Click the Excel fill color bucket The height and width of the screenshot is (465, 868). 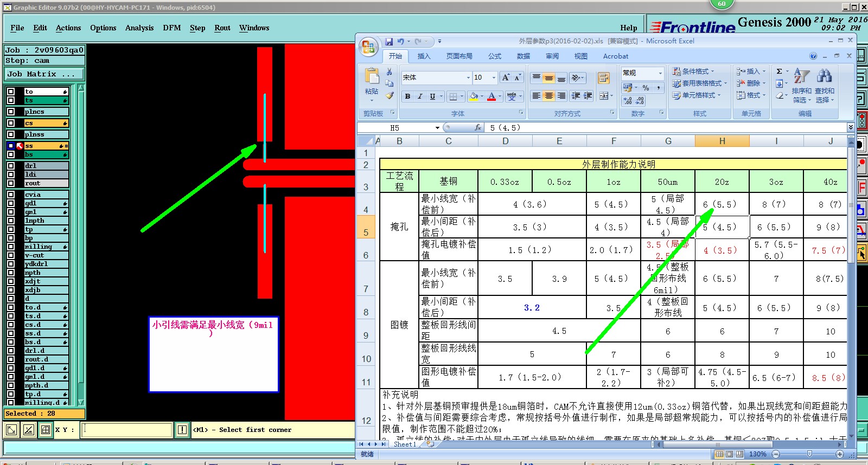pyautogui.click(x=474, y=96)
